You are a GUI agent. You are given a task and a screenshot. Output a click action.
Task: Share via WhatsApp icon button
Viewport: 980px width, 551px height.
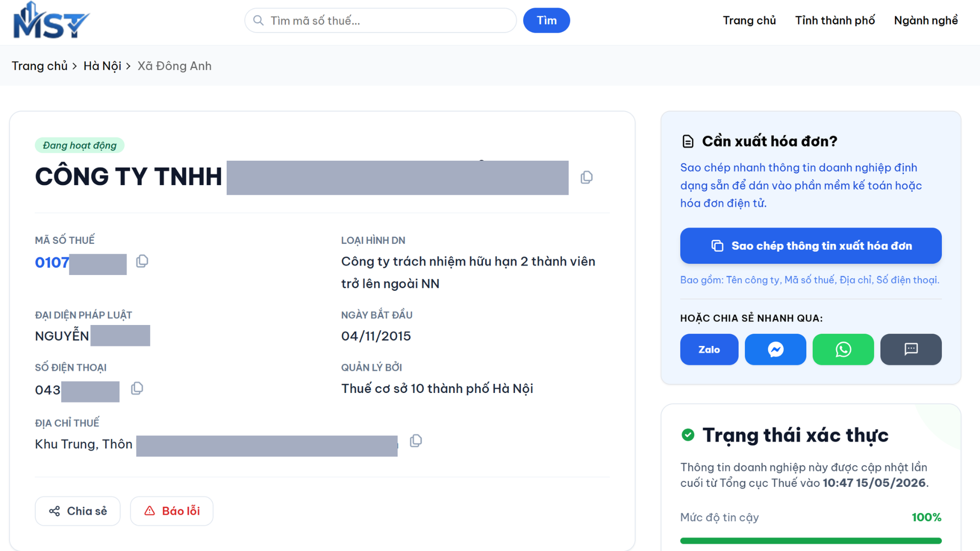(843, 349)
